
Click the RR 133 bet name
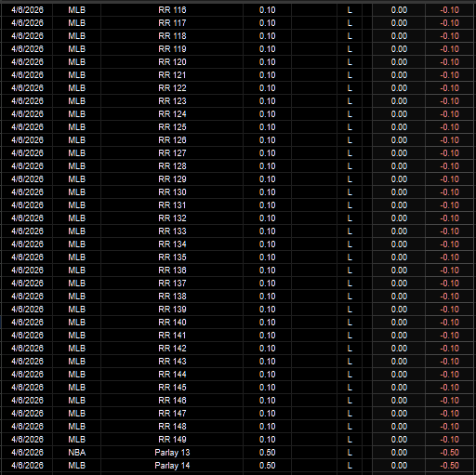[x=172, y=231]
